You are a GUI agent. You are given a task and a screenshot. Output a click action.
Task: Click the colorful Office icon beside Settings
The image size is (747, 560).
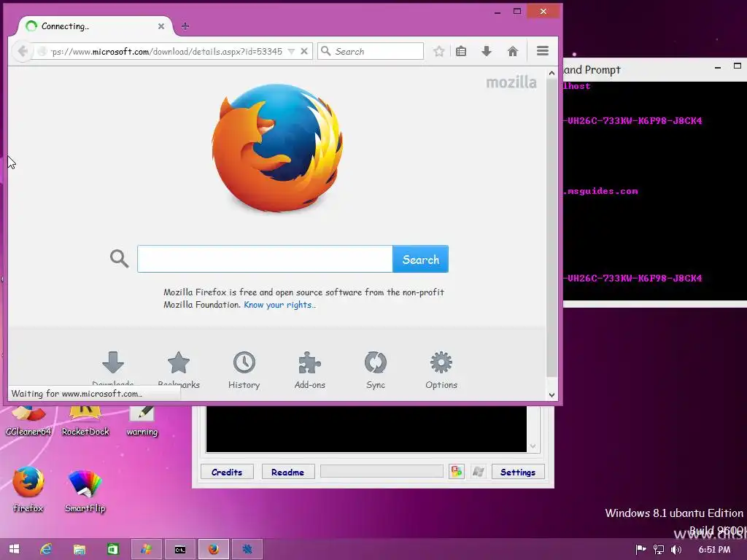pos(457,472)
